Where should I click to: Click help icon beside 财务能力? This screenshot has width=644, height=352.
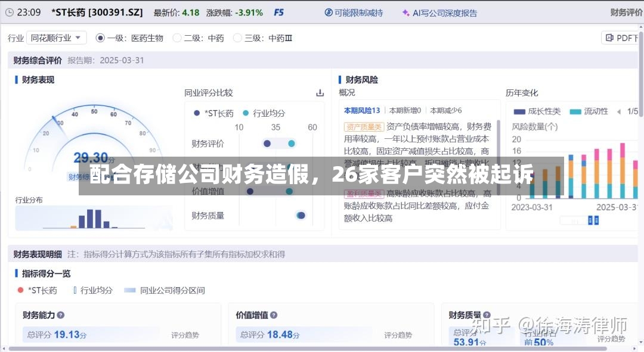point(61,315)
